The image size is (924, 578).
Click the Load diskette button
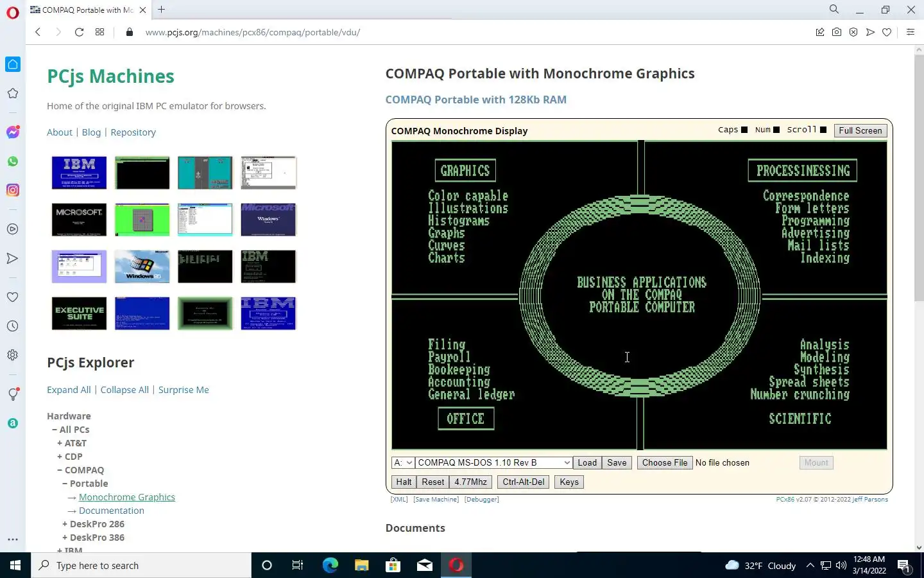pyautogui.click(x=587, y=462)
